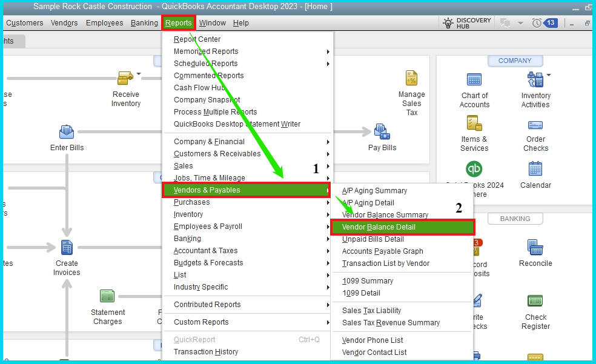Select Vendors & Payables menu item

click(x=247, y=190)
